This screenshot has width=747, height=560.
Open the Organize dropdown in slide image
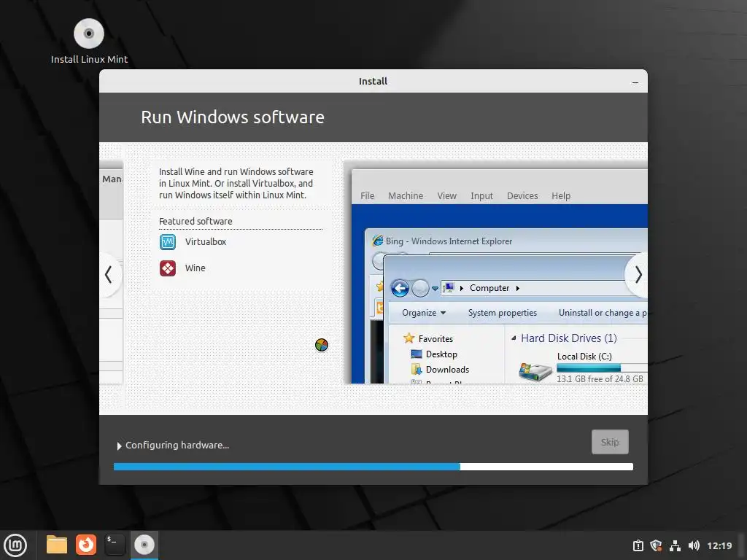[x=424, y=313]
